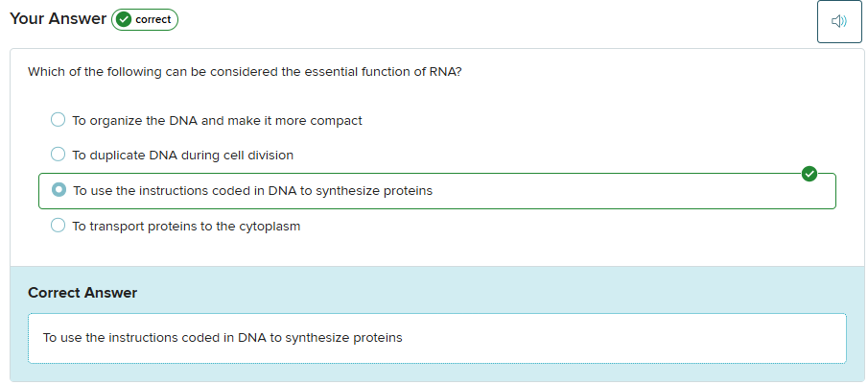The image size is (868, 385).
Task: Select radio button for duplicating DNA option
Action: click(58, 155)
